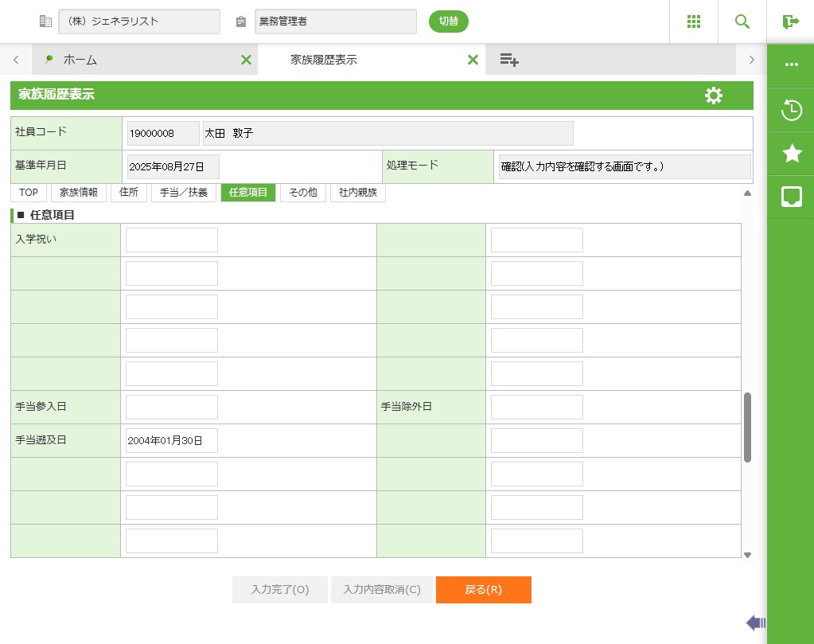
Task: Click the add new tab icon
Action: tap(509, 60)
